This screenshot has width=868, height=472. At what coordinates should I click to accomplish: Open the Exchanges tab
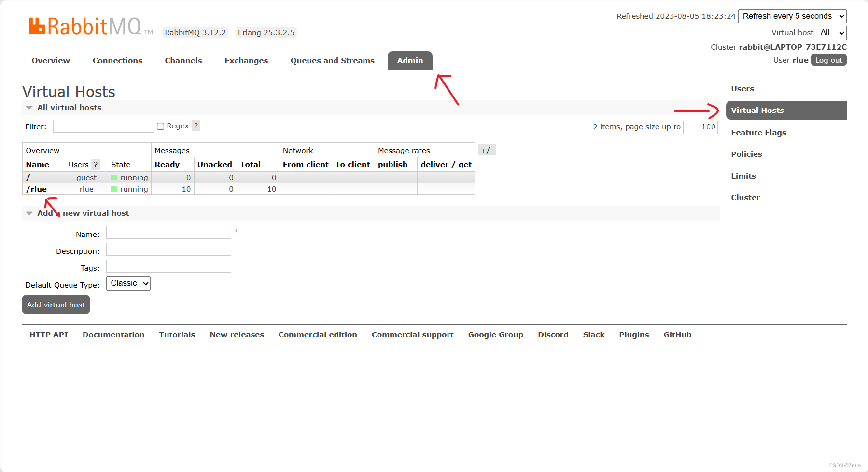246,60
